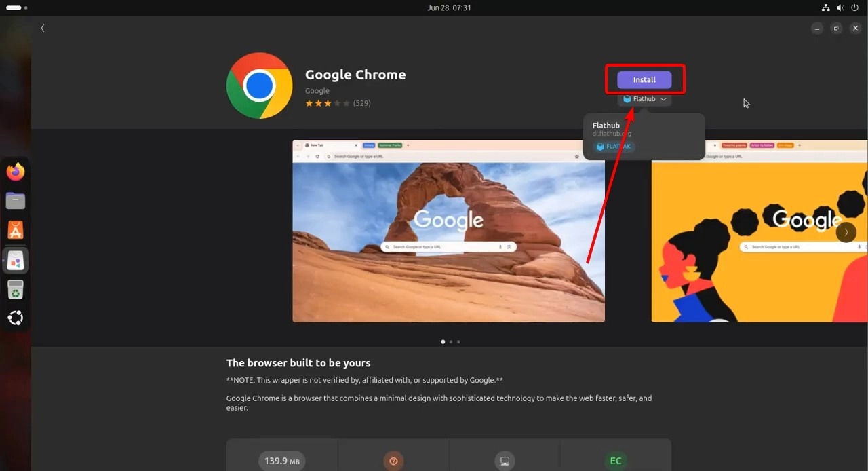Image resolution: width=868 pixels, height=471 pixels.
Task: Open the Activities workspace indicator
Action: [x=16, y=7]
